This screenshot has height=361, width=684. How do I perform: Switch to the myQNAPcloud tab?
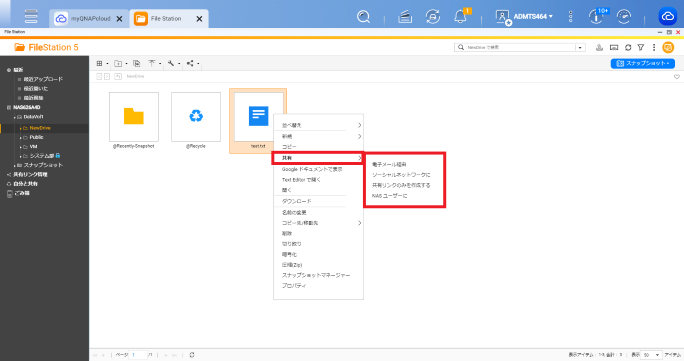89,19
